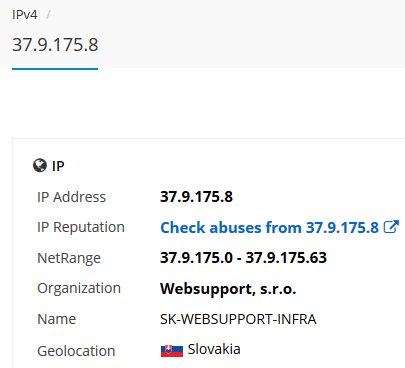This screenshot has width=405, height=368.
Task: Click the SK-WEBSUPPORT-INFRA name value
Action: point(238,319)
